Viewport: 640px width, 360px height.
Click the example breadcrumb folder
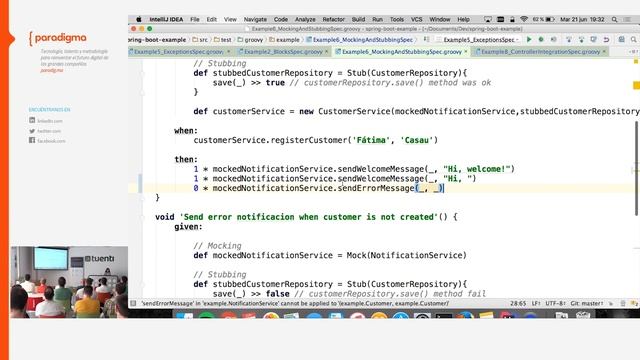[x=284, y=40]
